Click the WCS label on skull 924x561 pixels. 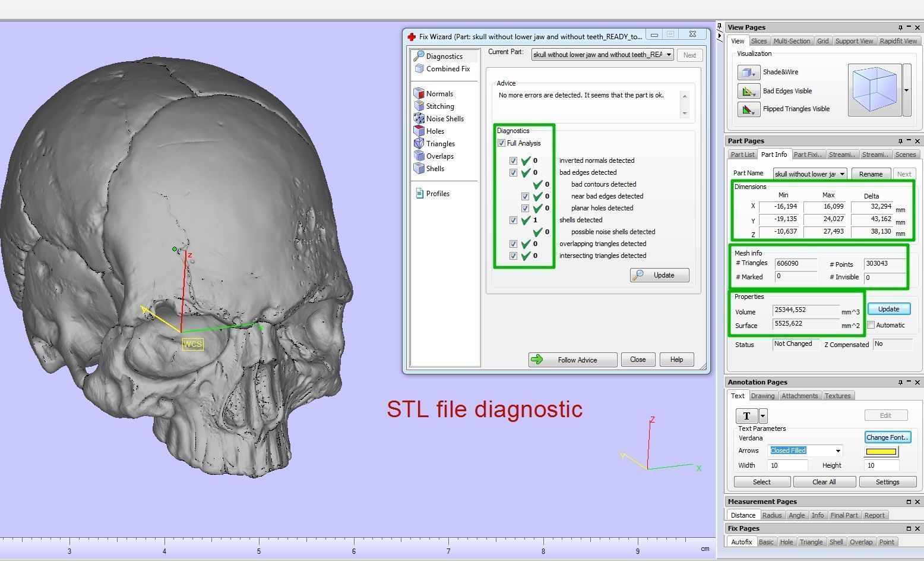pyautogui.click(x=193, y=344)
